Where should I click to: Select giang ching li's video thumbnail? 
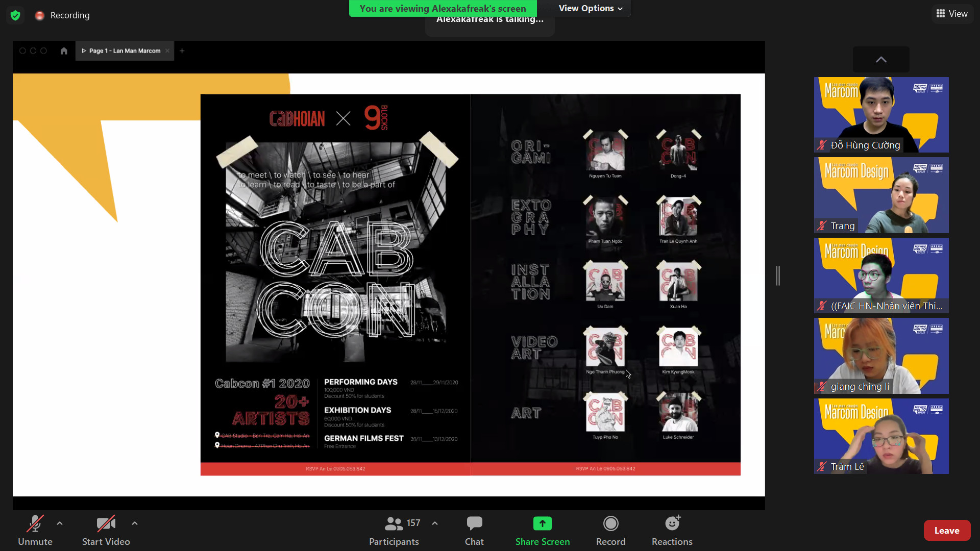(x=881, y=356)
